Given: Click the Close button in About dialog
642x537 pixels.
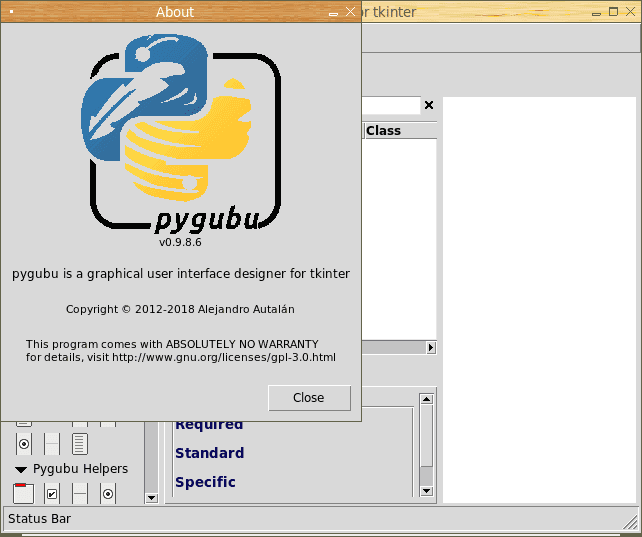Looking at the screenshot, I should [x=309, y=397].
